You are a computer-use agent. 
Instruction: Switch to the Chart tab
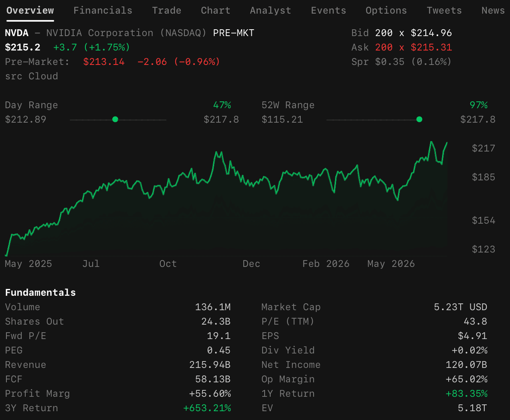[x=215, y=10]
